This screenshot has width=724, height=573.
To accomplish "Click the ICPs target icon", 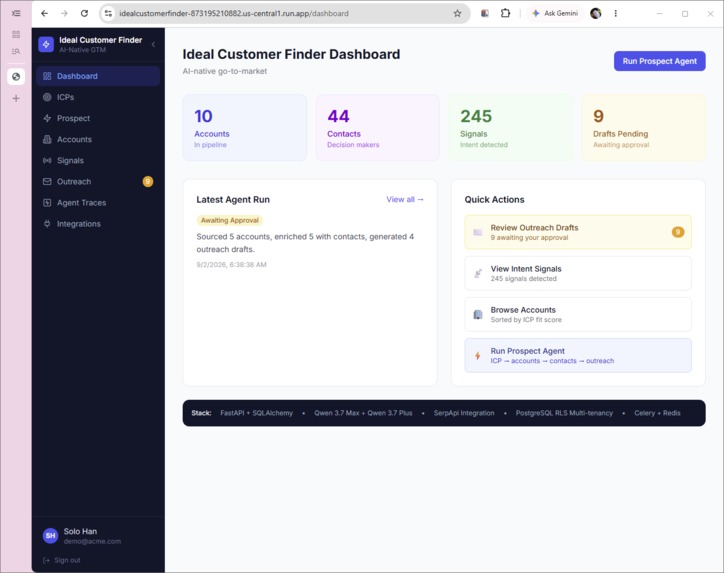I will (x=47, y=97).
